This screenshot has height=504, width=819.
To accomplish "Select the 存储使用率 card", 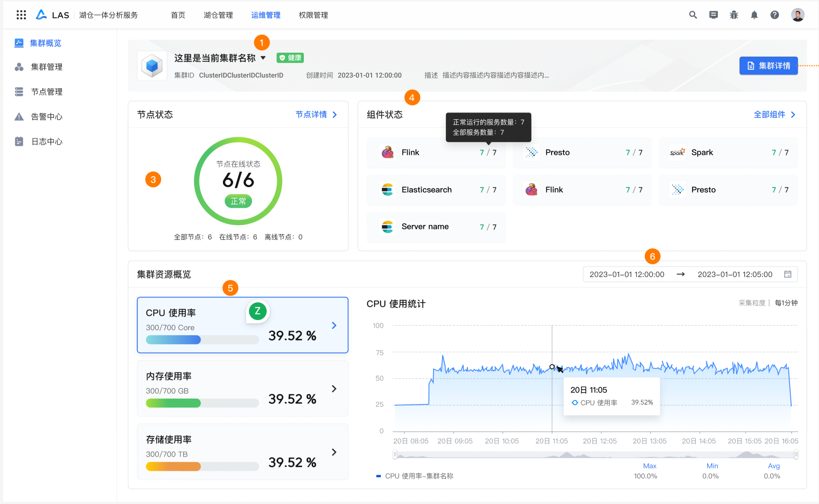I will pyautogui.click(x=242, y=452).
